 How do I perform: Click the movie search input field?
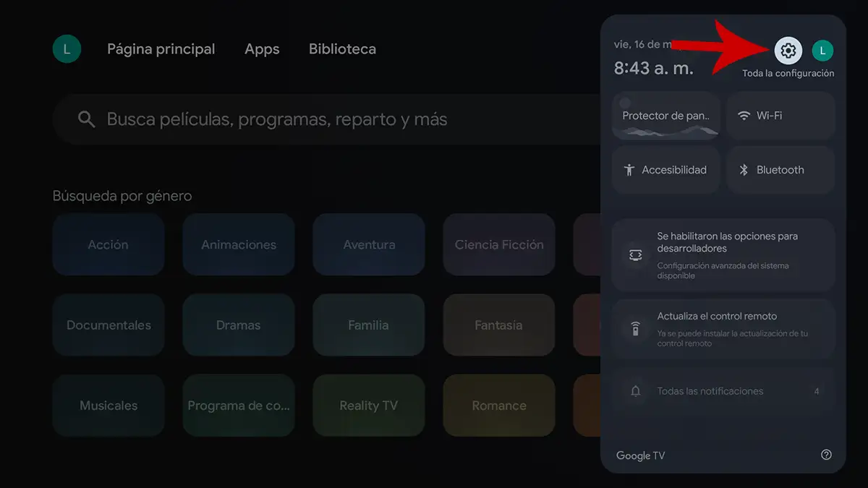pyautogui.click(x=289, y=119)
